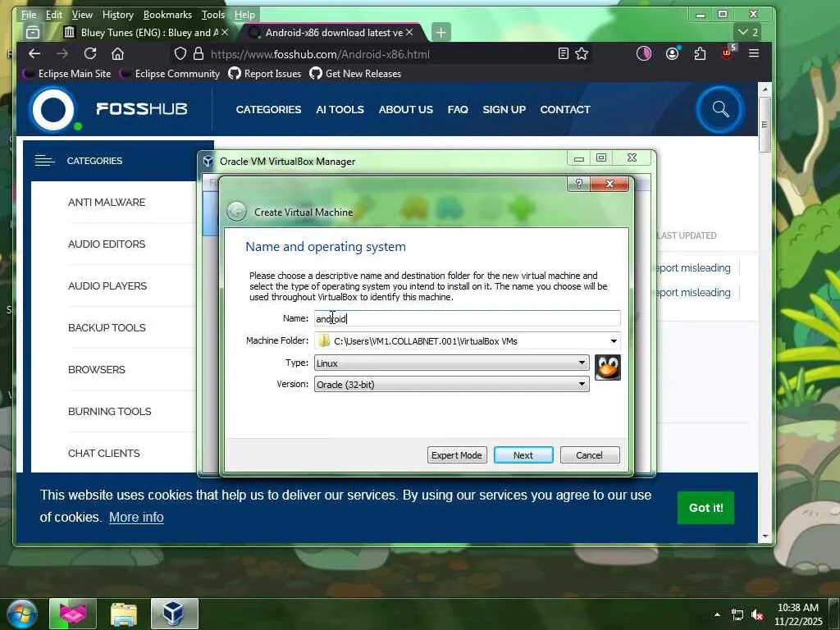Open the Bookmarks menu
Image resolution: width=840 pixels, height=630 pixels.
(167, 15)
